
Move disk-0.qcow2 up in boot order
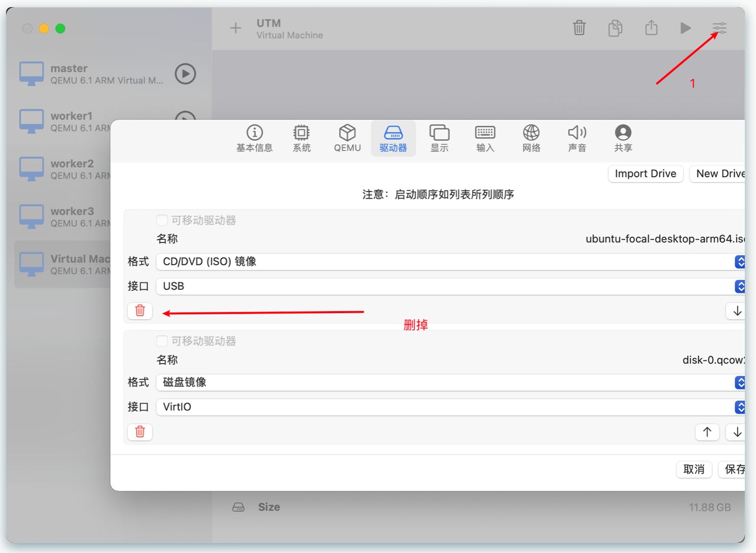[x=707, y=432]
